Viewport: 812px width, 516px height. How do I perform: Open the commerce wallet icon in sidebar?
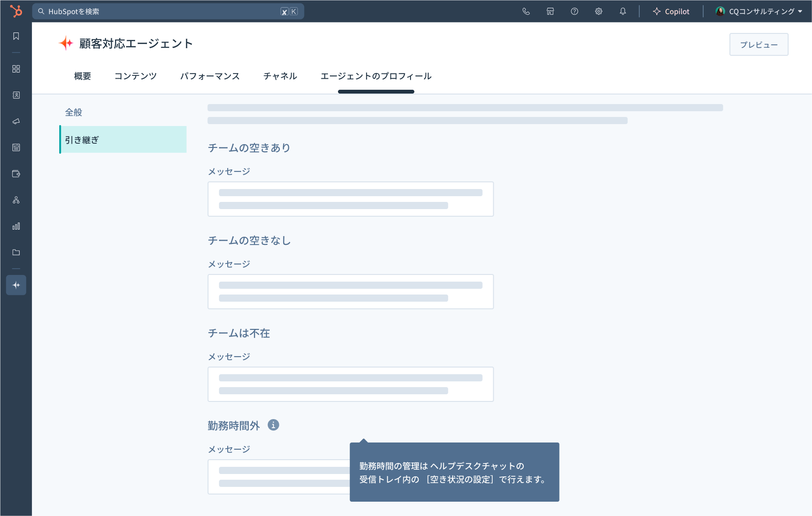(x=16, y=174)
